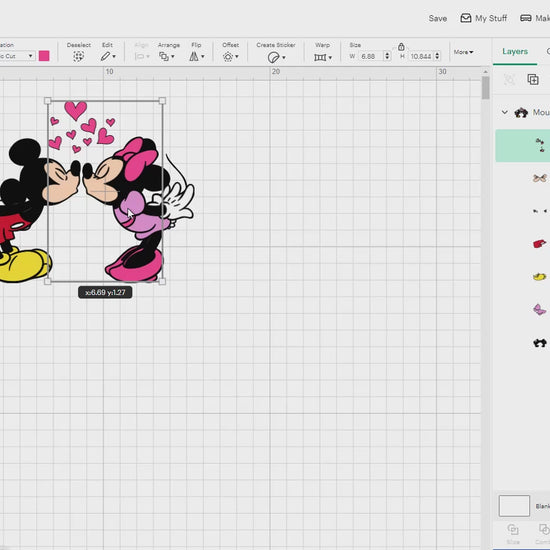Open the Create Sticker dropdown arrow
This screenshot has height=550, width=550.
click(x=283, y=58)
